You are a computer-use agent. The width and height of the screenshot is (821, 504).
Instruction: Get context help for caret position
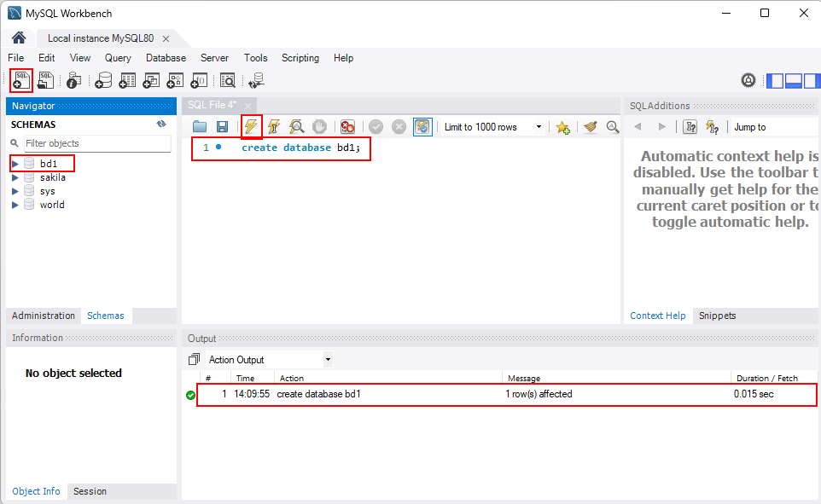[x=690, y=127]
